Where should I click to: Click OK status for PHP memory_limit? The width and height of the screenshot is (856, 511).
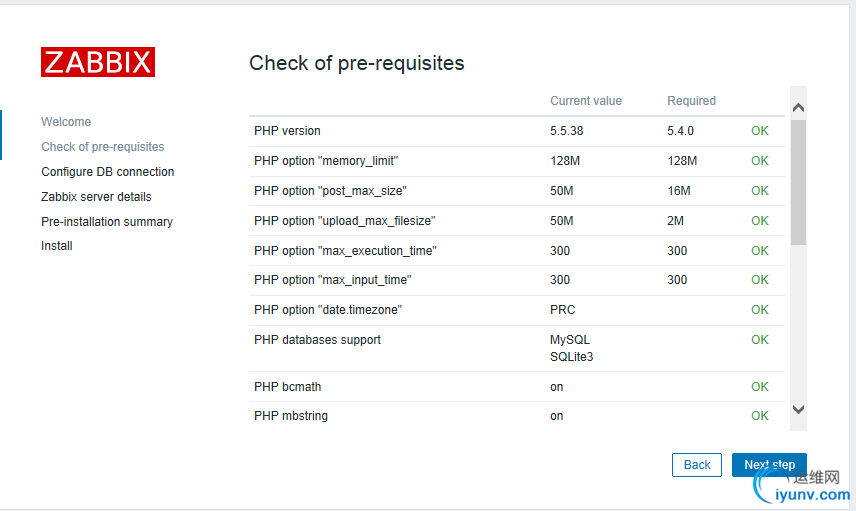760,161
